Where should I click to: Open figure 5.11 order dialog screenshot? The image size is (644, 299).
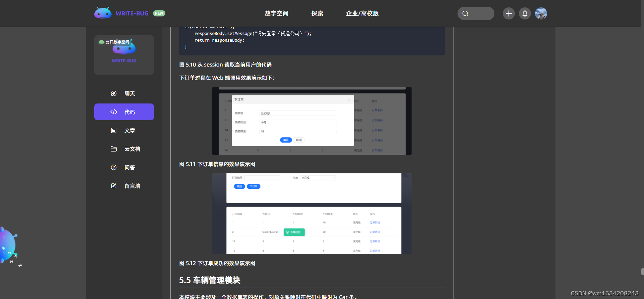coord(312,121)
